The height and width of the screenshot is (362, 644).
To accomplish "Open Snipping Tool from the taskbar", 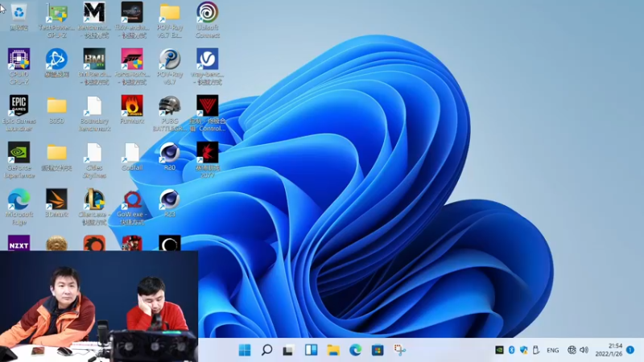I will [399, 350].
